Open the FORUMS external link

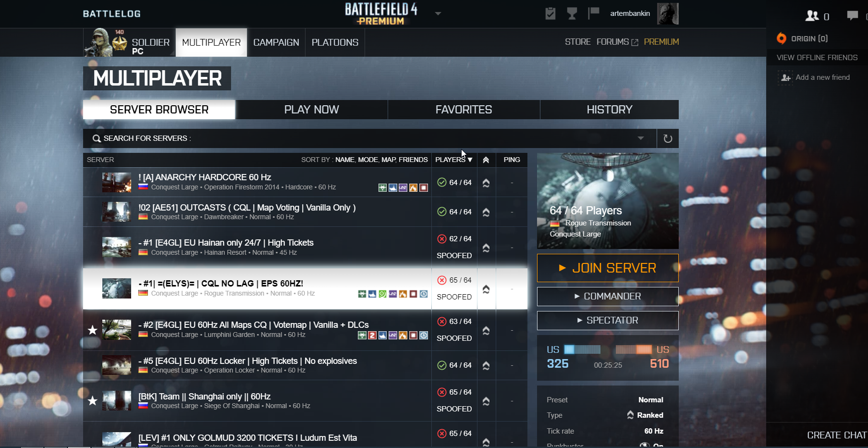(617, 42)
